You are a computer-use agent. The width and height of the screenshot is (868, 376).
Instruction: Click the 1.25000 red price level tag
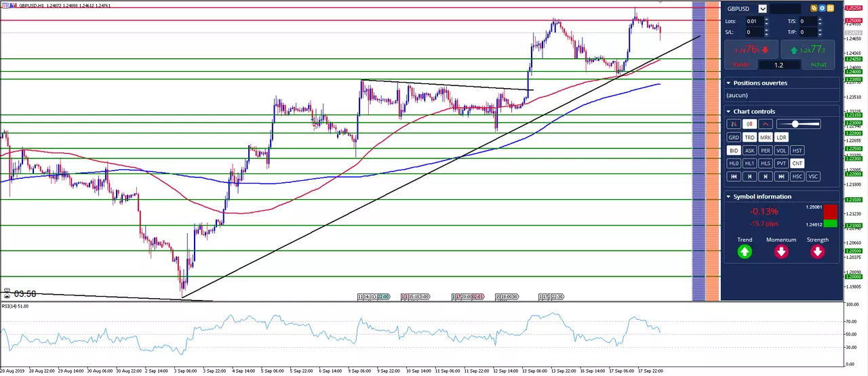[x=853, y=20]
